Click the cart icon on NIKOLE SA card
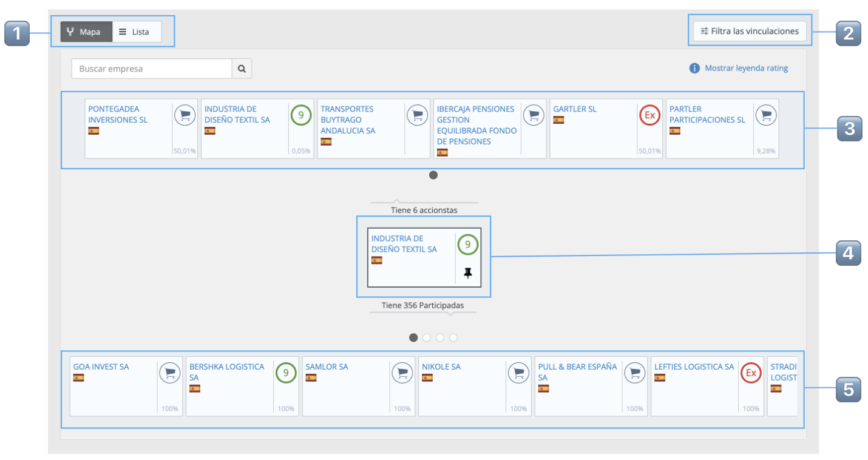 518,372
